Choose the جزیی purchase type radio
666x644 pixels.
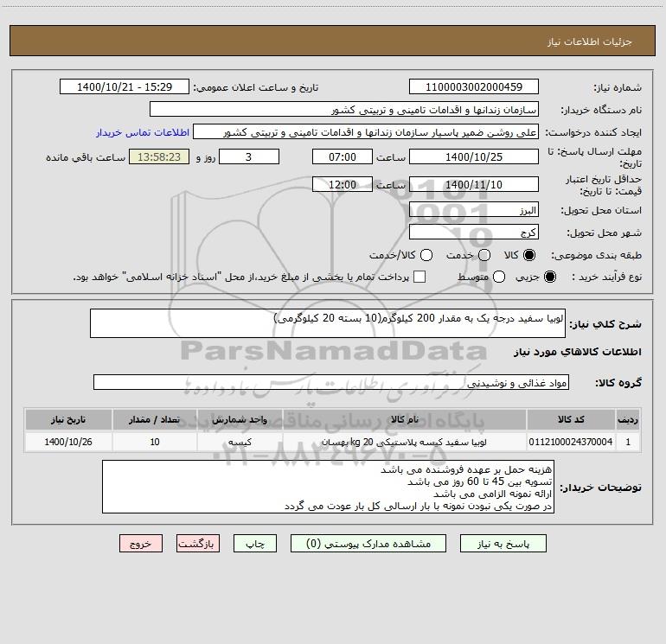(x=550, y=277)
